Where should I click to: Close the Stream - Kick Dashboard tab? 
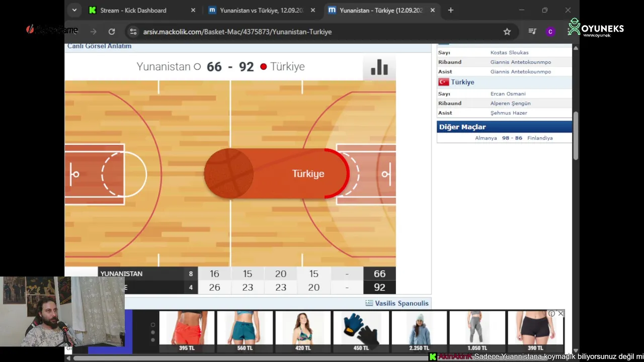point(193,10)
